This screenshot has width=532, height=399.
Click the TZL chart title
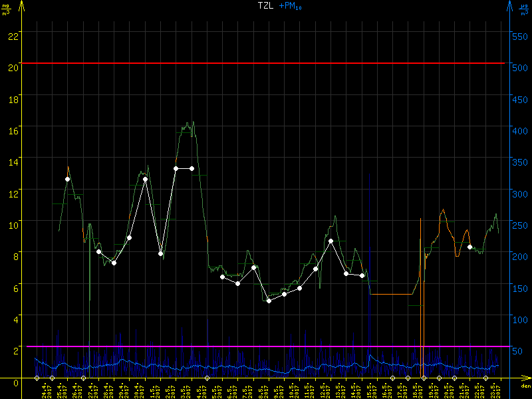(x=266, y=6)
